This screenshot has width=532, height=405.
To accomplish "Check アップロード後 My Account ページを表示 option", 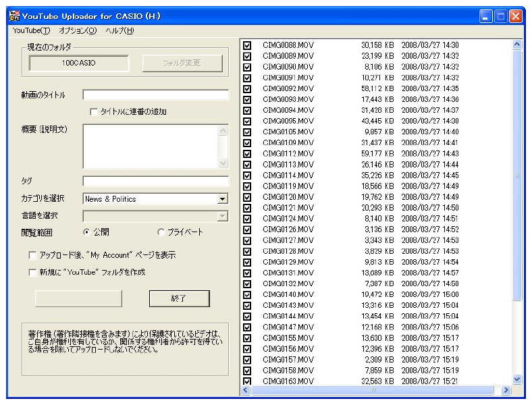I will coord(33,256).
